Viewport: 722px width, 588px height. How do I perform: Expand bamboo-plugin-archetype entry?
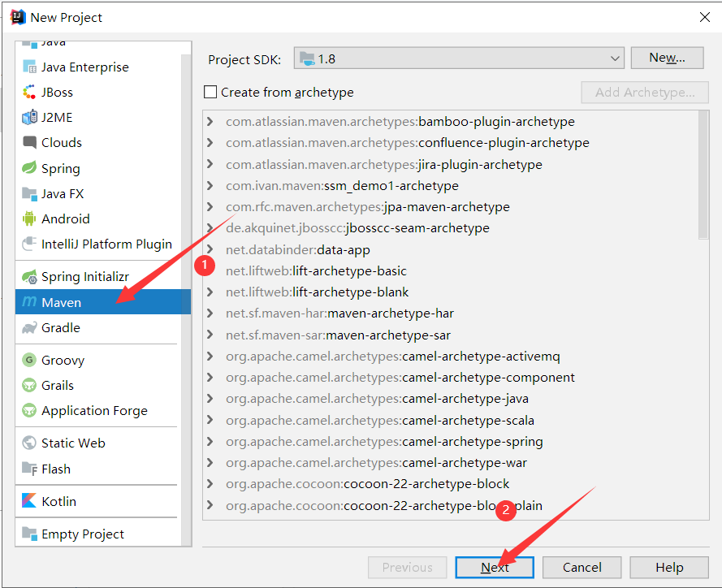tap(210, 122)
